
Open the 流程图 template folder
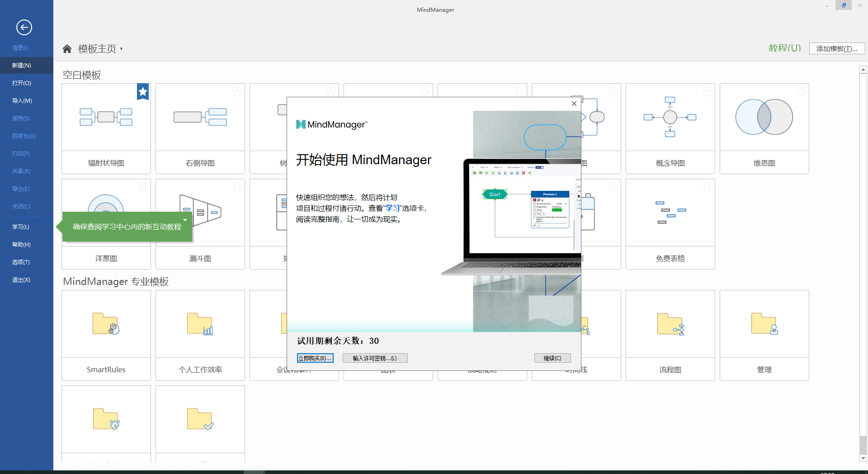point(670,335)
